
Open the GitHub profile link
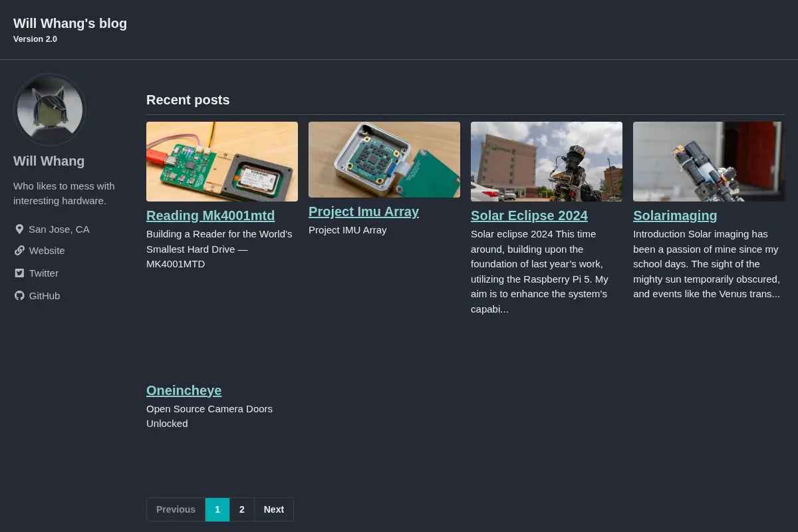click(x=45, y=296)
